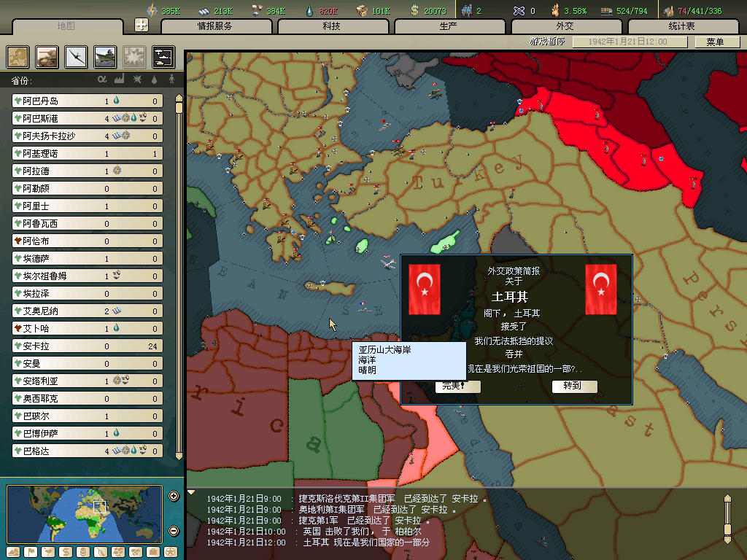Open the air forces plane icon

[x=76, y=57]
